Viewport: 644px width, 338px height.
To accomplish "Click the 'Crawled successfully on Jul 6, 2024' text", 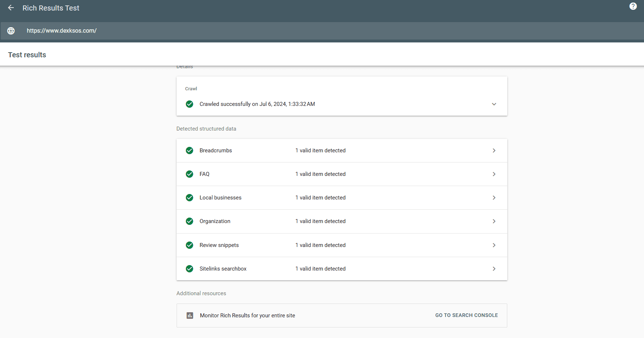I will [257, 104].
